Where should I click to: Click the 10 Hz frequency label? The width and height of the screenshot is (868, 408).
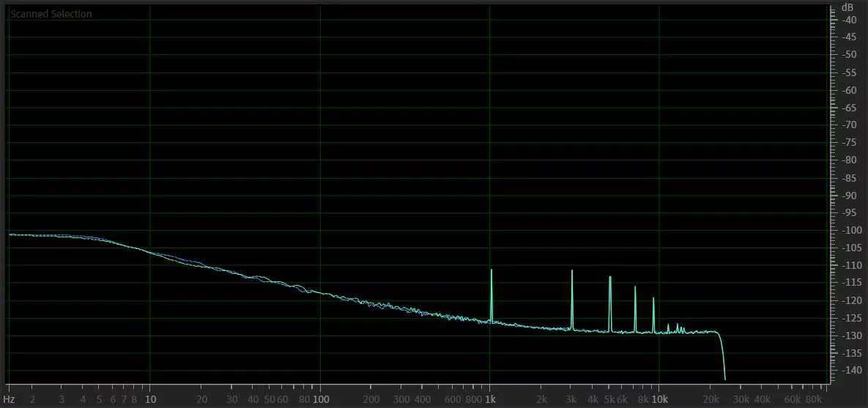150,399
